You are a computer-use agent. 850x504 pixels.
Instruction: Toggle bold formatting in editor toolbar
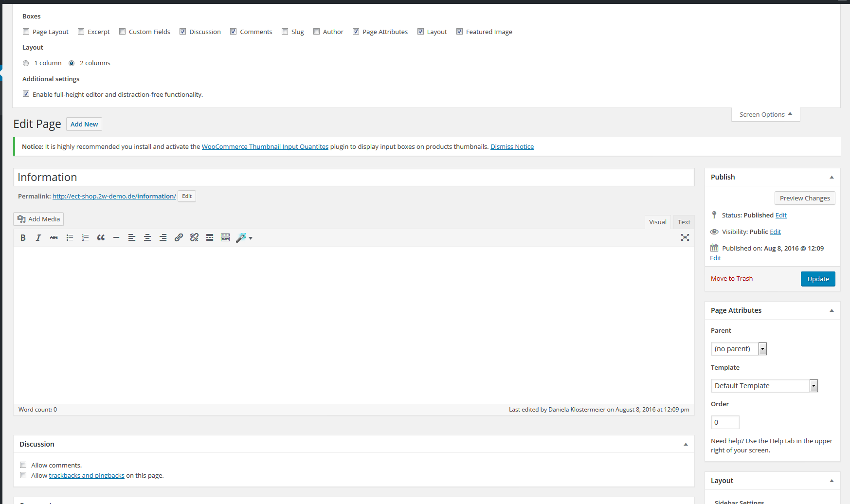click(23, 238)
